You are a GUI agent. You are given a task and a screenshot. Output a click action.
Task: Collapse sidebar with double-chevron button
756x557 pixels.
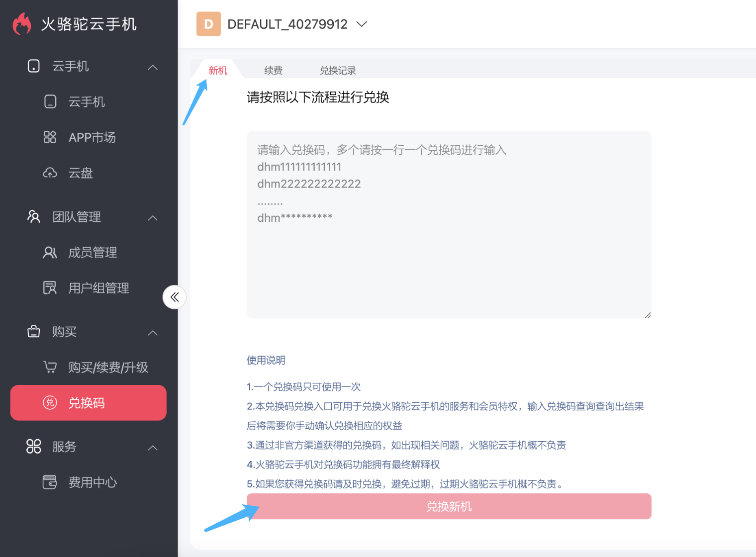(x=175, y=297)
